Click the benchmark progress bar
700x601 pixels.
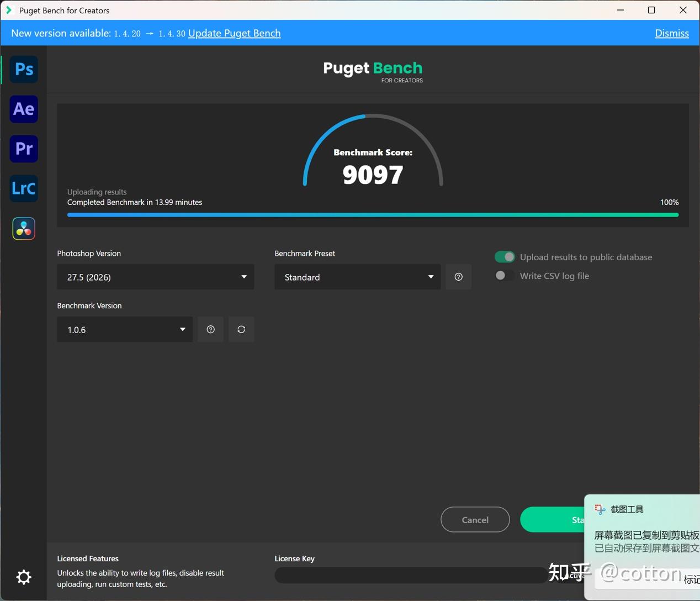(373, 215)
